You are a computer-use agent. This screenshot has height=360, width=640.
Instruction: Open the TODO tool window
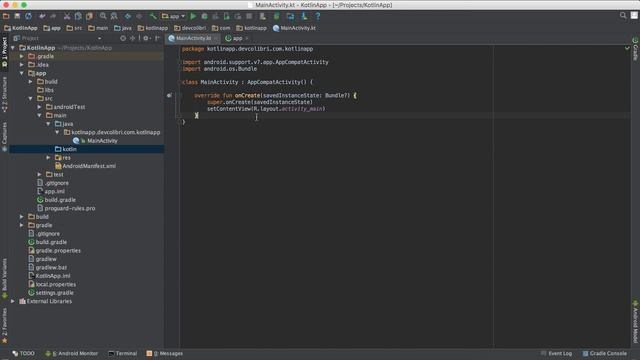23,353
